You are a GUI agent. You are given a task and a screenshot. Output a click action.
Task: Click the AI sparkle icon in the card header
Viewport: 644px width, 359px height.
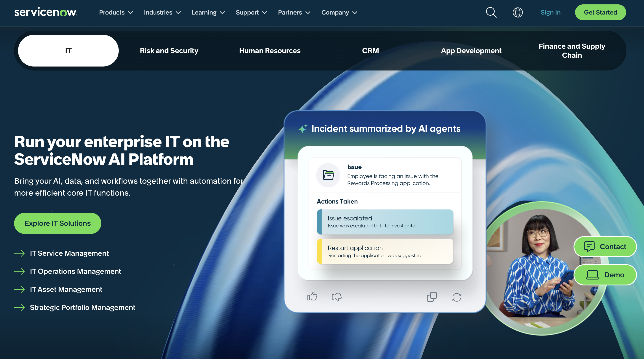click(303, 128)
